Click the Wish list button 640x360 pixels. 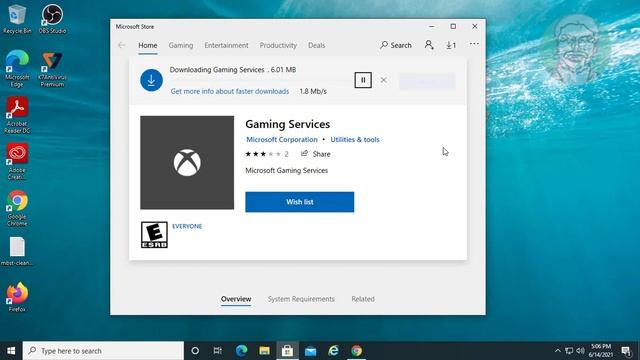[x=300, y=202]
